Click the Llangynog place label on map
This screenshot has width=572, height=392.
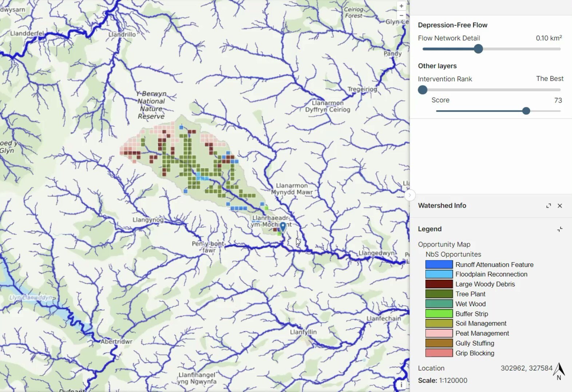(x=148, y=220)
